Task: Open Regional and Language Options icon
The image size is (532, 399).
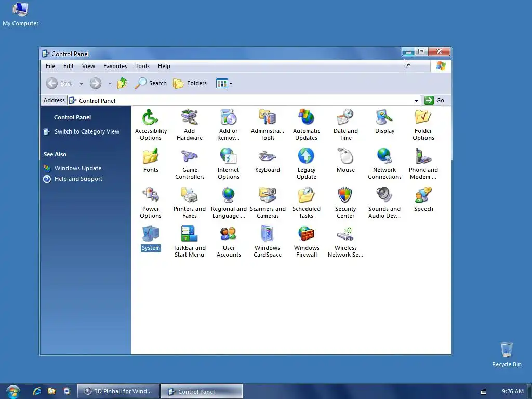Action: click(229, 203)
